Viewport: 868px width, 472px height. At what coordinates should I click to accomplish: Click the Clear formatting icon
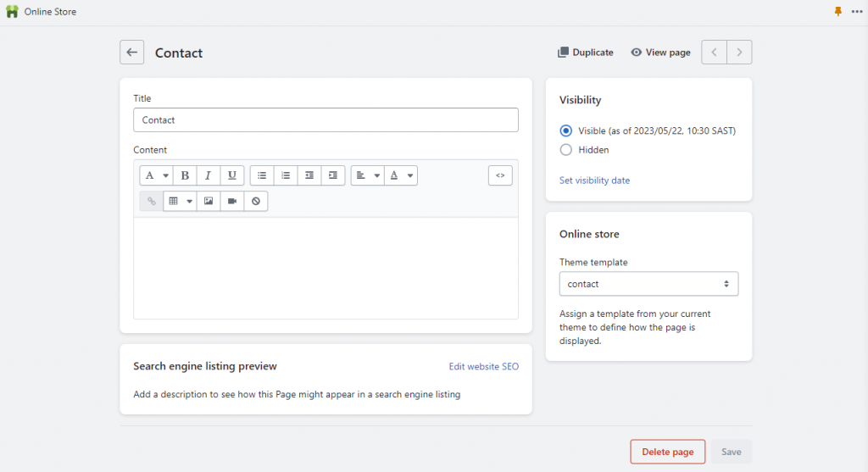(x=256, y=202)
